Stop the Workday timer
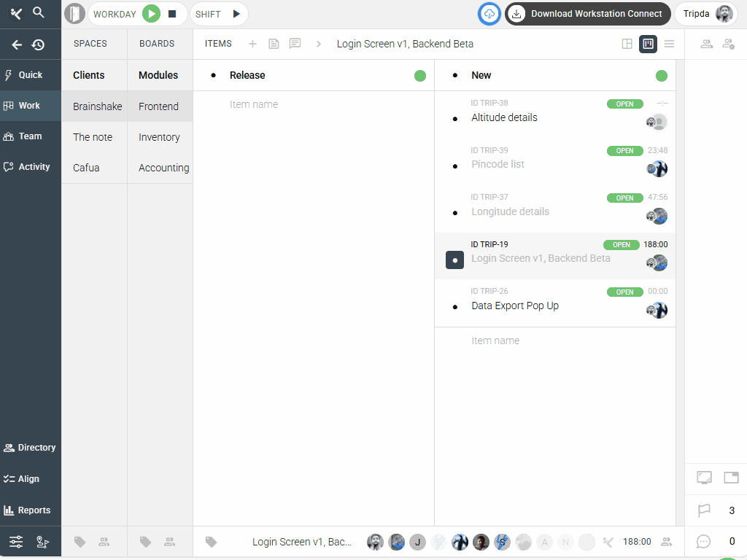 172,14
